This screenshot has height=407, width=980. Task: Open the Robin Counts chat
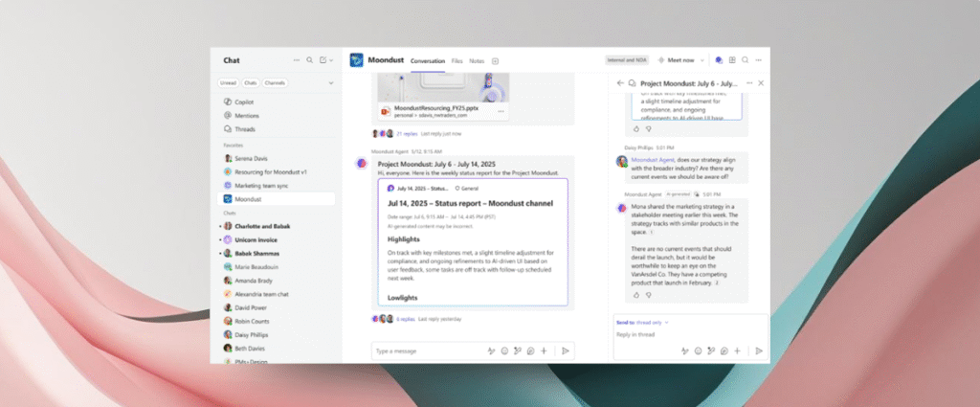tap(277, 322)
